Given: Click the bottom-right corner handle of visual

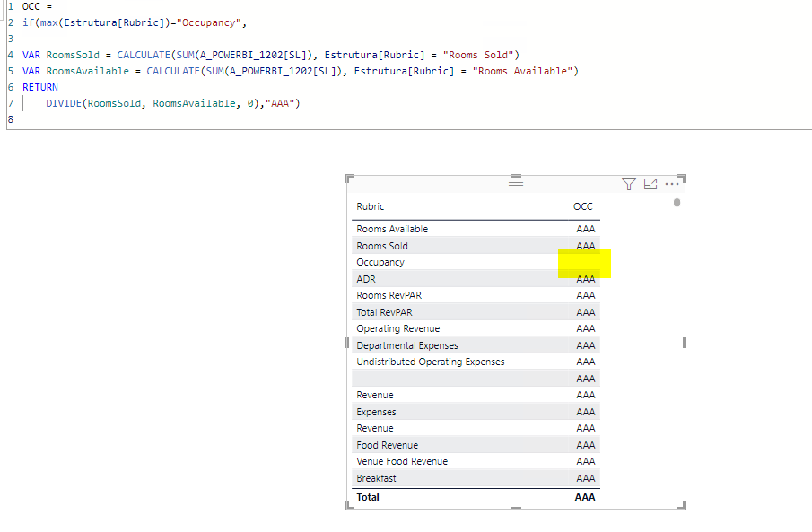Looking at the screenshot, I should click(683, 506).
